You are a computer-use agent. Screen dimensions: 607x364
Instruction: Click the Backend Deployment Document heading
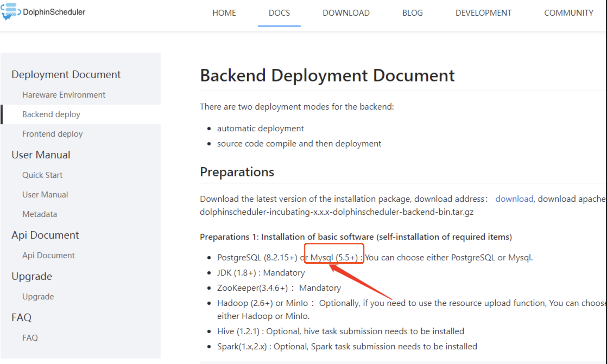(327, 75)
